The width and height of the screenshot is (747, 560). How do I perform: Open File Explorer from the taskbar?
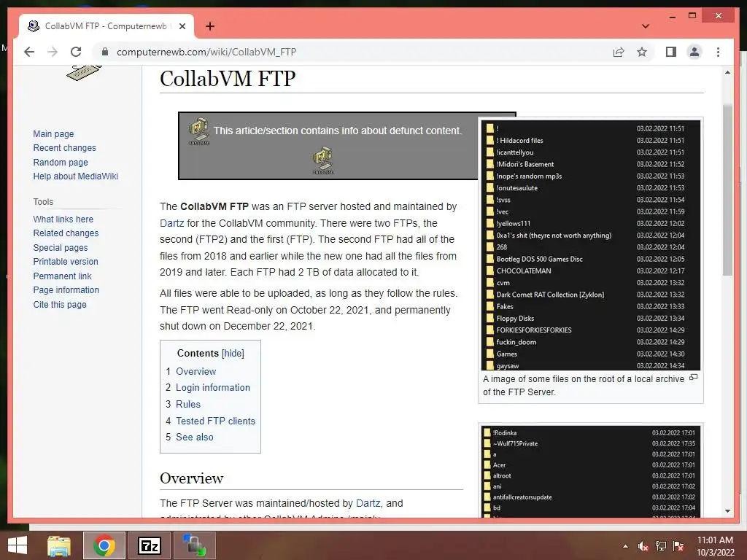pyautogui.click(x=59, y=545)
